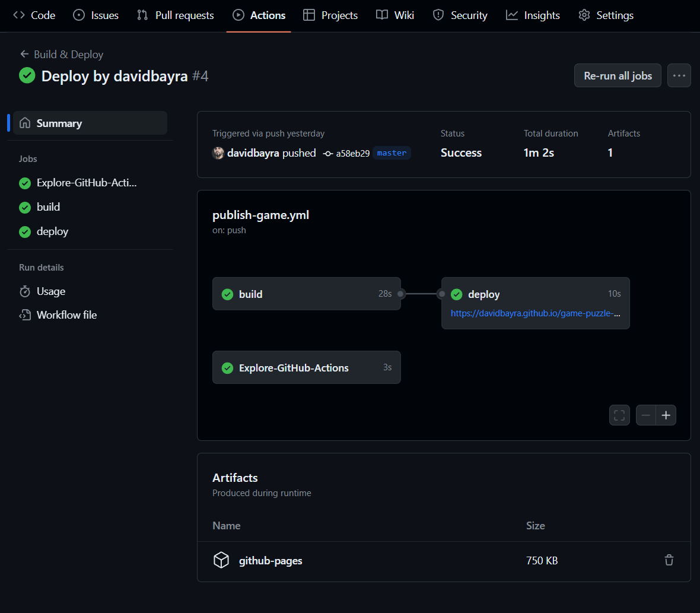Click the back arrow icon beside Build & Deploy

point(24,54)
